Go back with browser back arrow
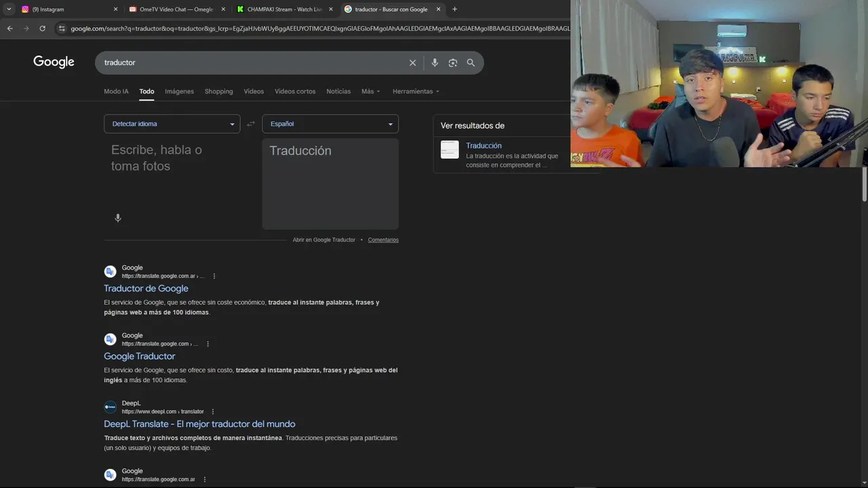This screenshot has height=488, width=868. (x=10, y=28)
